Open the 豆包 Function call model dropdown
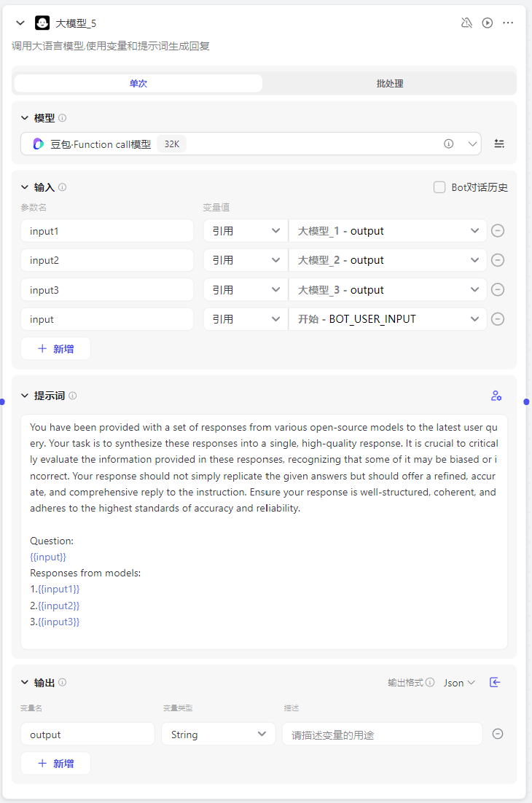Image resolution: width=532 pixels, height=803 pixels. pyautogui.click(x=251, y=144)
